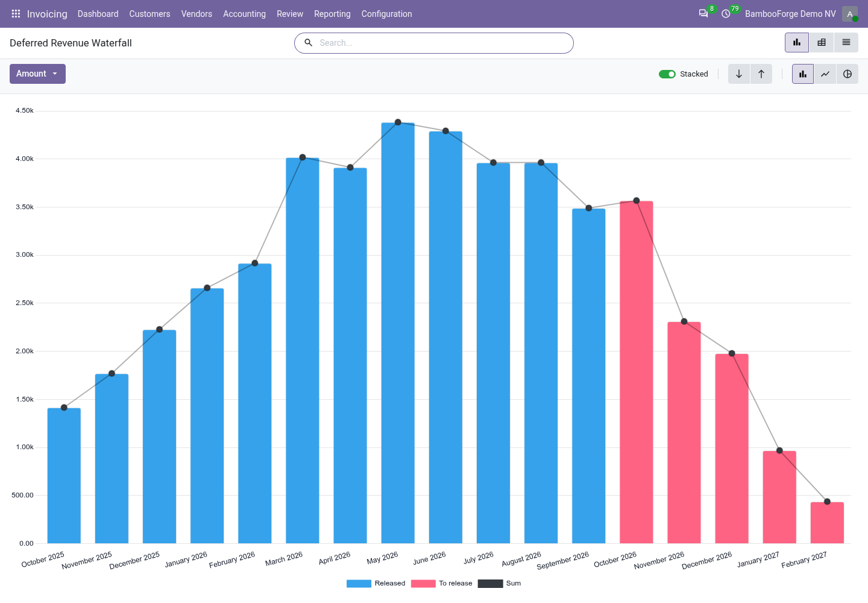Click the February 2027 bar
The image size is (868, 603).
827,523
